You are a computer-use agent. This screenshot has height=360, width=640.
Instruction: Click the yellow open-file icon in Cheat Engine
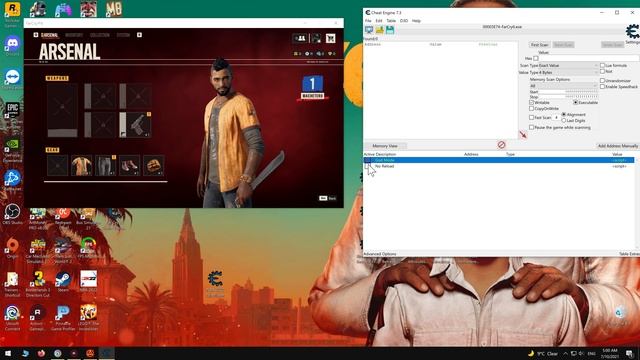click(380, 30)
